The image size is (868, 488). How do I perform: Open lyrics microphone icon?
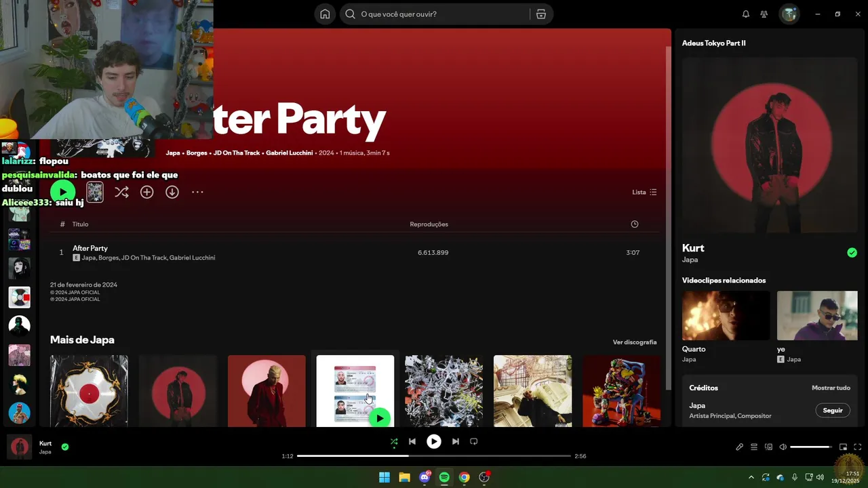[x=740, y=447]
